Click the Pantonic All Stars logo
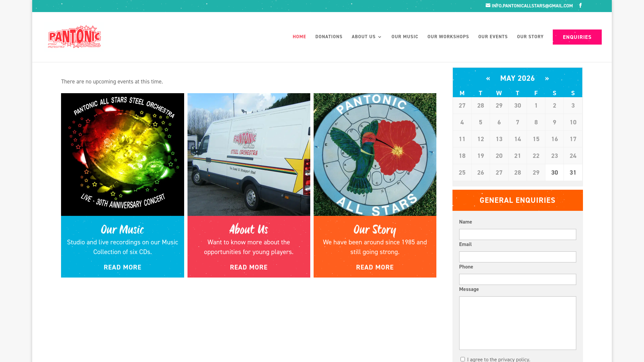This screenshot has width=644, height=362. click(74, 37)
